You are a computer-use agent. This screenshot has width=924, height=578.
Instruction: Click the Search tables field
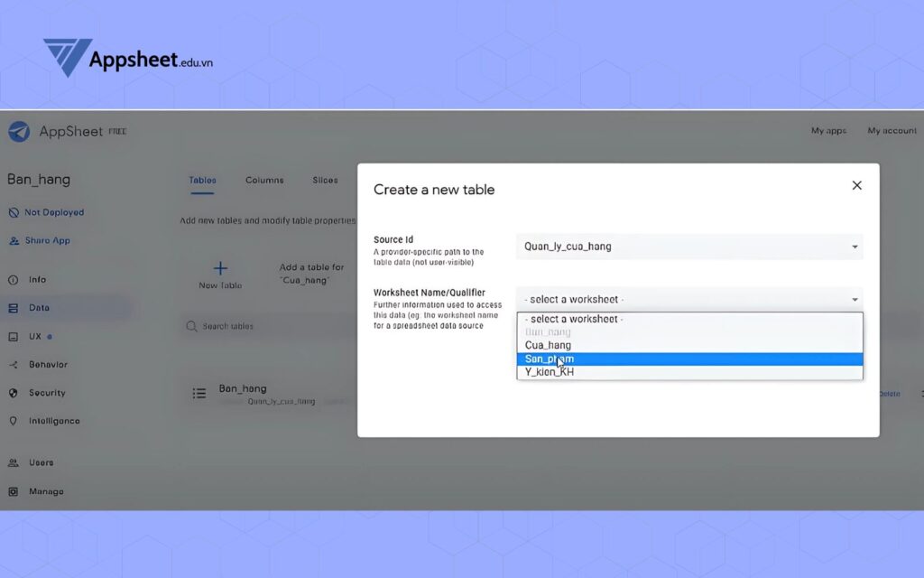262,326
